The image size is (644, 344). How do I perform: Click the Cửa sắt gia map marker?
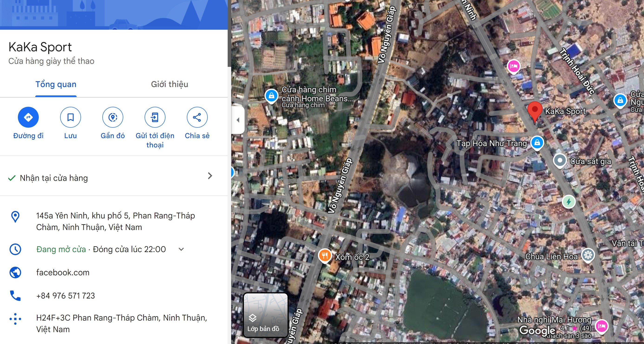point(560,161)
